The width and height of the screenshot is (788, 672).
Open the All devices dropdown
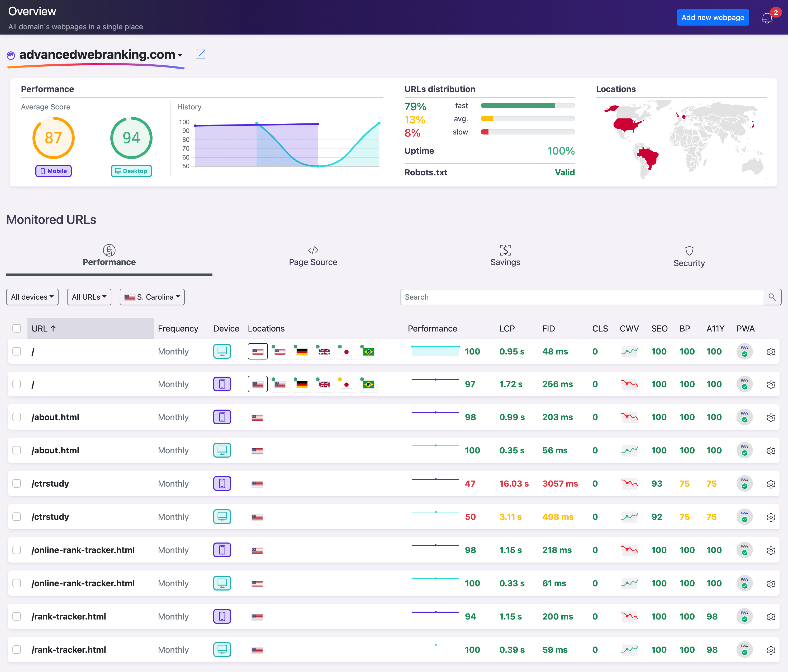click(x=32, y=297)
